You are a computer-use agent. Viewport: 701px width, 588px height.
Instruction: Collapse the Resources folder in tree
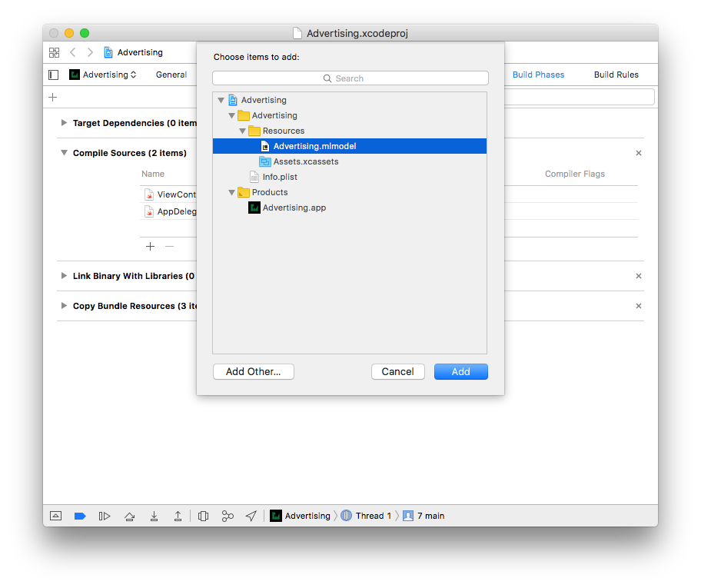[x=242, y=131]
